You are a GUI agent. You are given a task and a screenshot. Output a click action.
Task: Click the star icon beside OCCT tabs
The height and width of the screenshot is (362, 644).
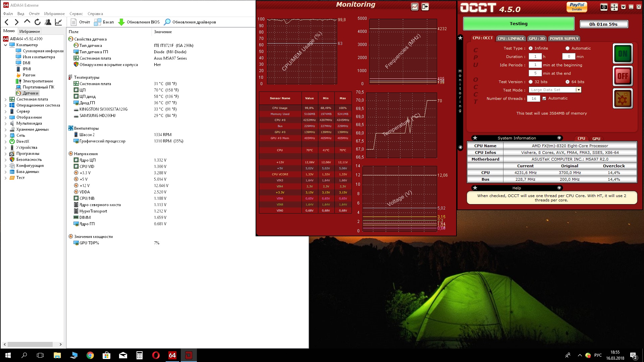coord(460,38)
